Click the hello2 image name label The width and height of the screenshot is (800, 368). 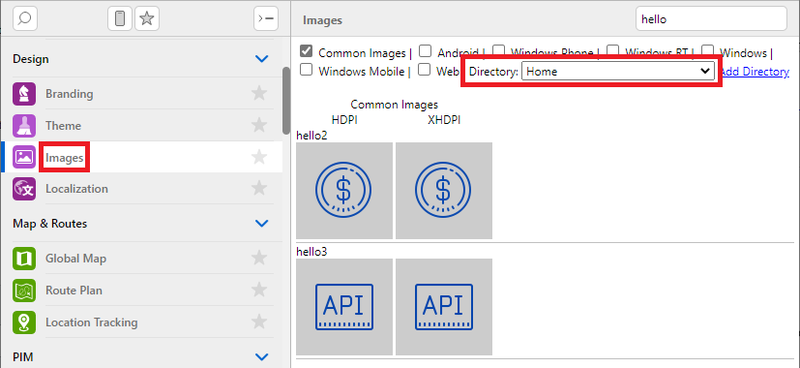point(312,136)
